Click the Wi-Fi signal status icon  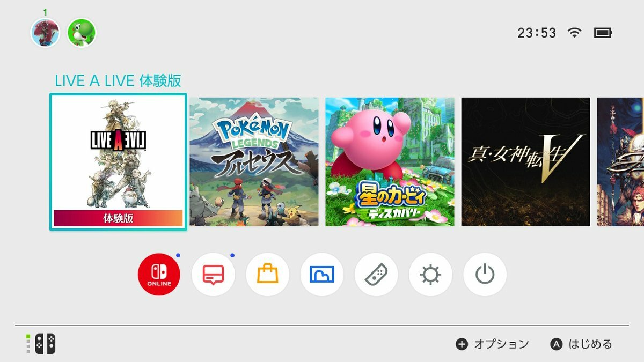575,33
